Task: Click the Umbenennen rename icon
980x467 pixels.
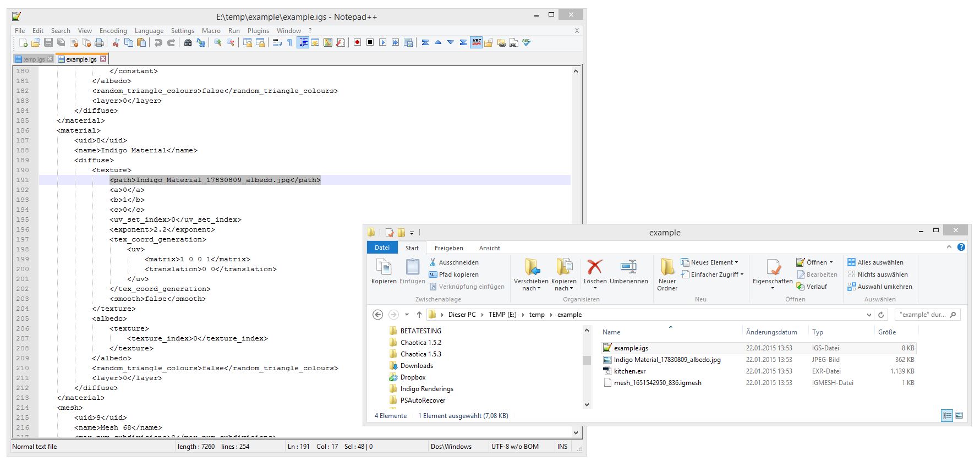Action: click(628, 267)
